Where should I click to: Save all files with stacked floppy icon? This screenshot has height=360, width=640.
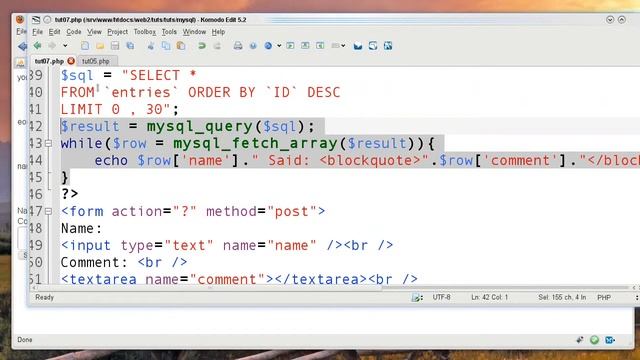(x=130, y=46)
